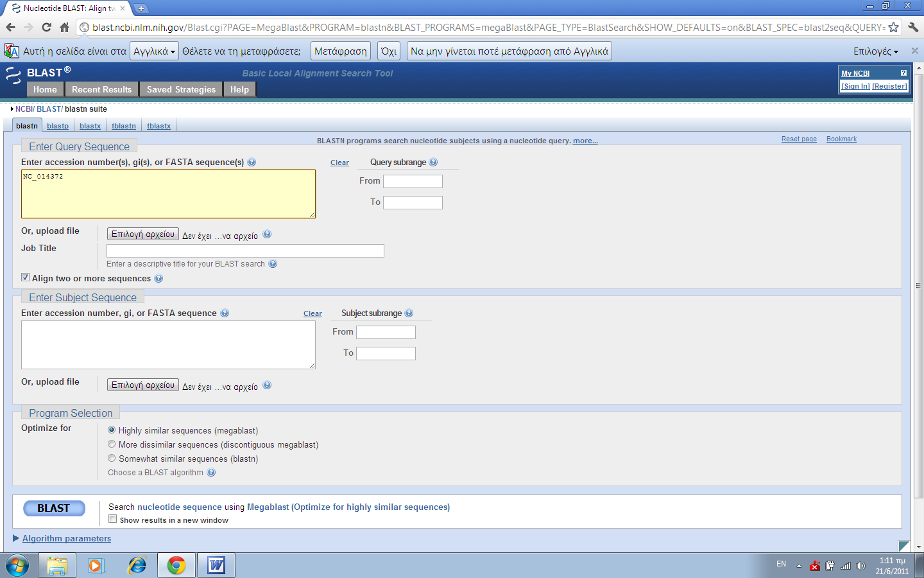Open a new browser tab
The image size is (924, 578).
click(141, 8)
